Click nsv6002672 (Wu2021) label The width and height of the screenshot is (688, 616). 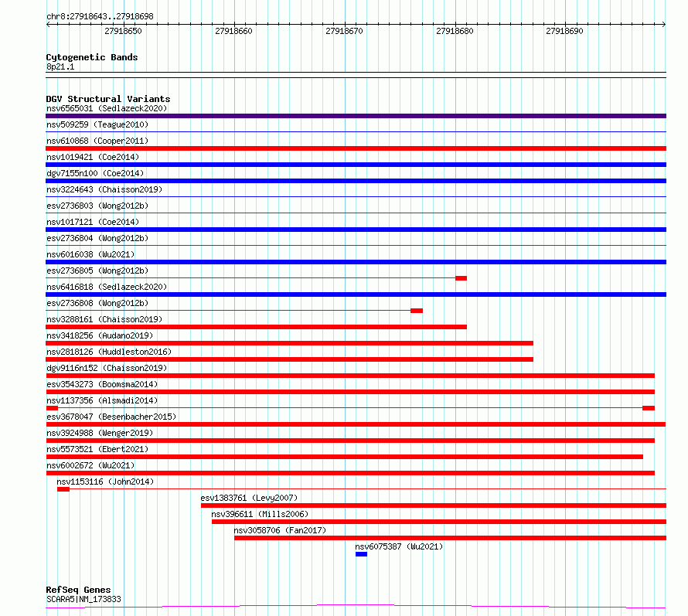[x=90, y=465]
